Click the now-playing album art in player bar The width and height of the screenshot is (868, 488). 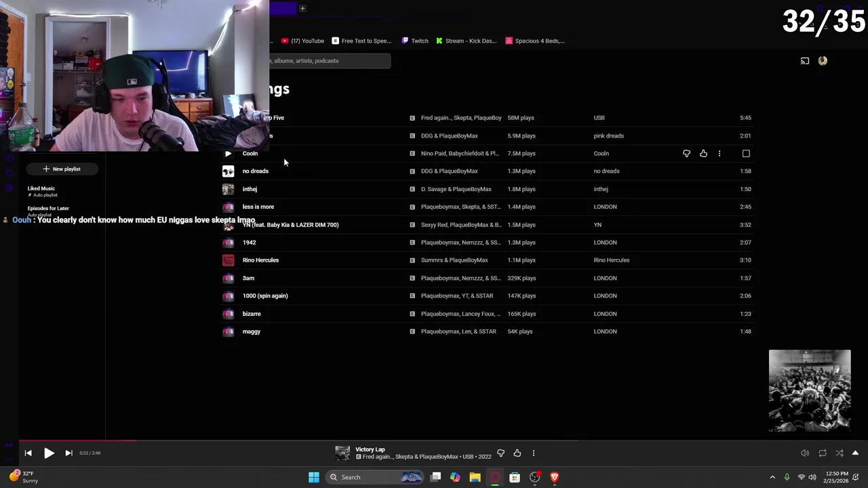pos(342,453)
